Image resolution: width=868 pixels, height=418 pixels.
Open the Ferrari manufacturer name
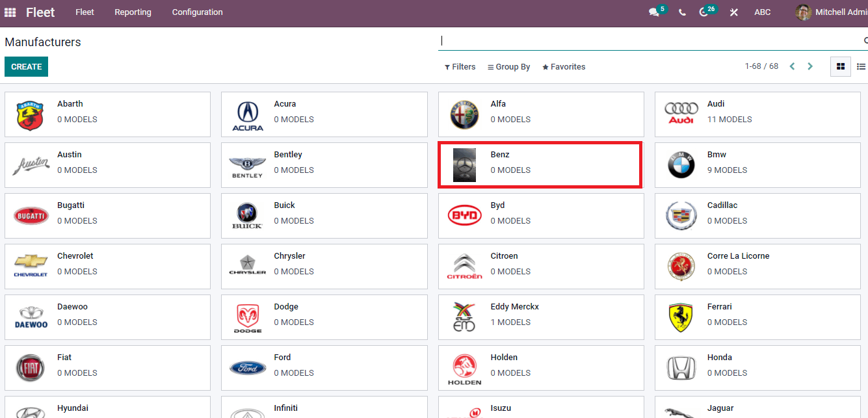[x=720, y=307]
